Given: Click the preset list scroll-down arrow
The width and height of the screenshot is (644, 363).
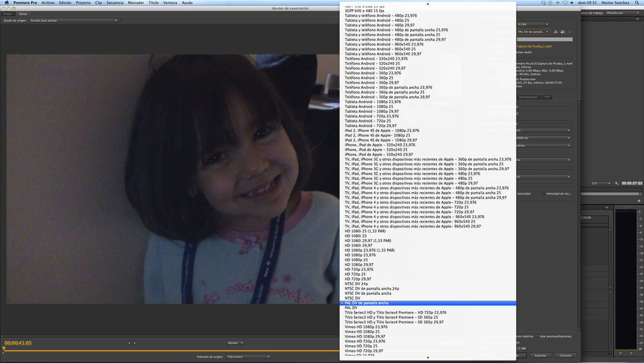Looking at the screenshot, I should (428, 358).
